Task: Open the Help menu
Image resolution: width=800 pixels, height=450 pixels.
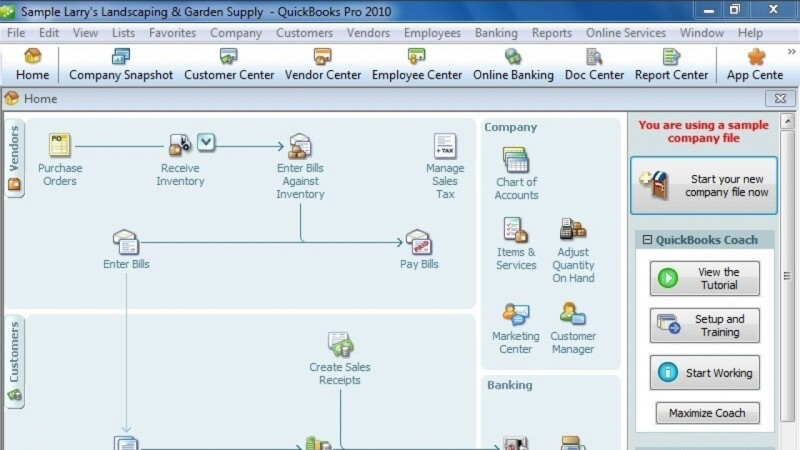Action: point(750,33)
